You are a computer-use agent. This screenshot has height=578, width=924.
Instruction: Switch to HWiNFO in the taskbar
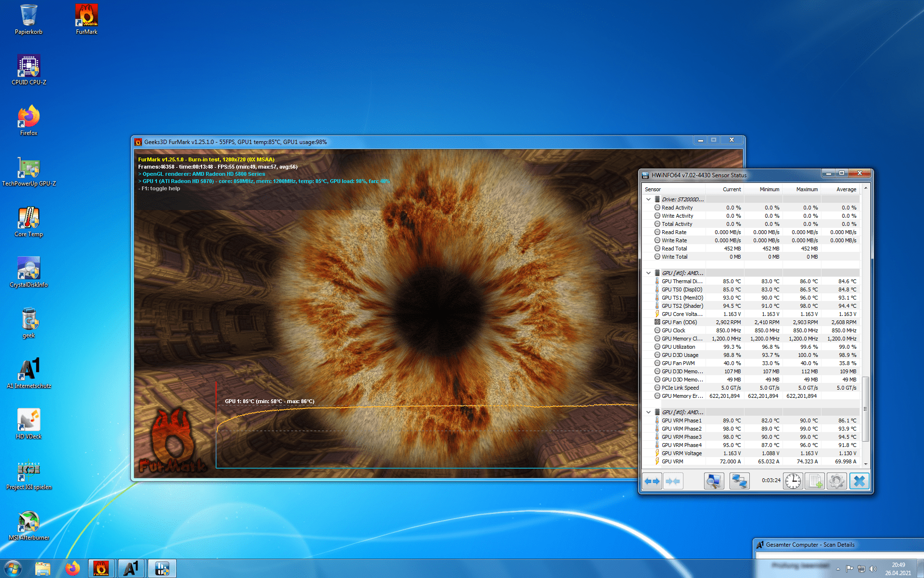tap(162, 569)
